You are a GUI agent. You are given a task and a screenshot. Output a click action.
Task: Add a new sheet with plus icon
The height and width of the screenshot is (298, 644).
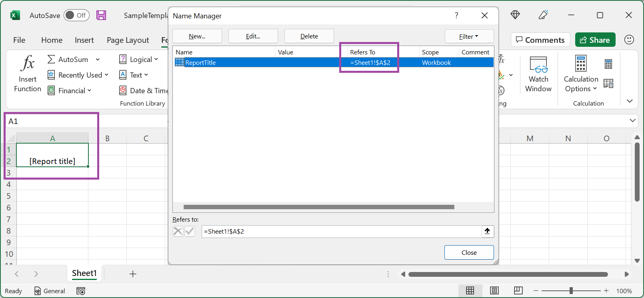133,274
